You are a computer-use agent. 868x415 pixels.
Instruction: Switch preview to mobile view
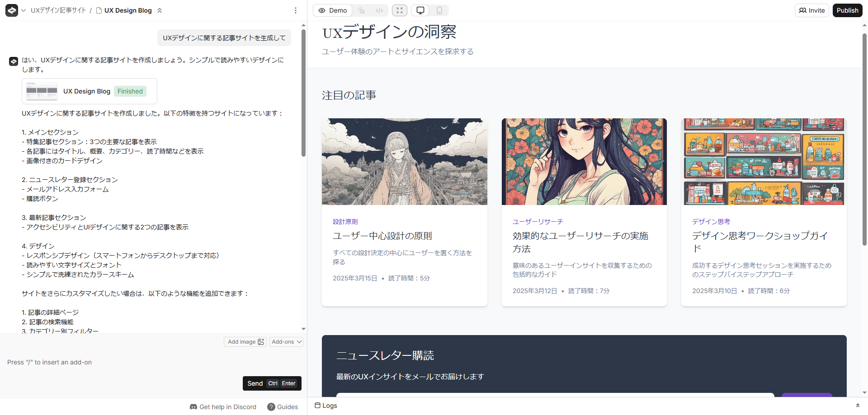coord(439,10)
